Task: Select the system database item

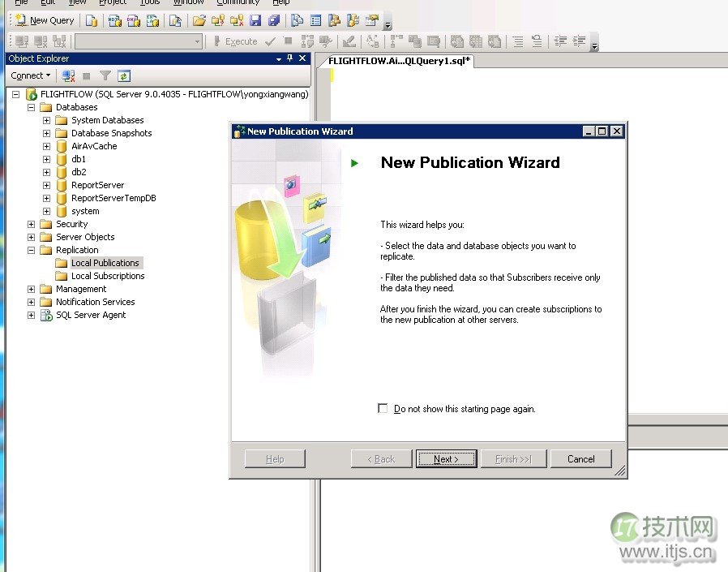Action: [x=85, y=211]
